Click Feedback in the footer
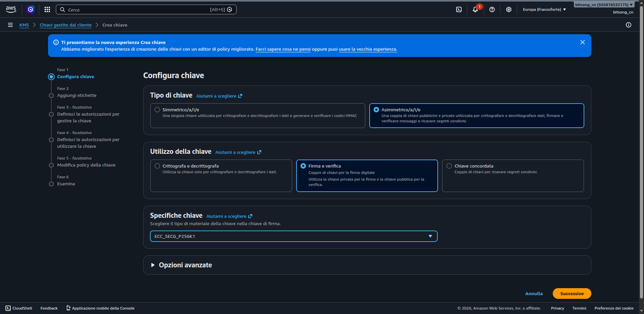The height and width of the screenshot is (314, 644). point(49,308)
